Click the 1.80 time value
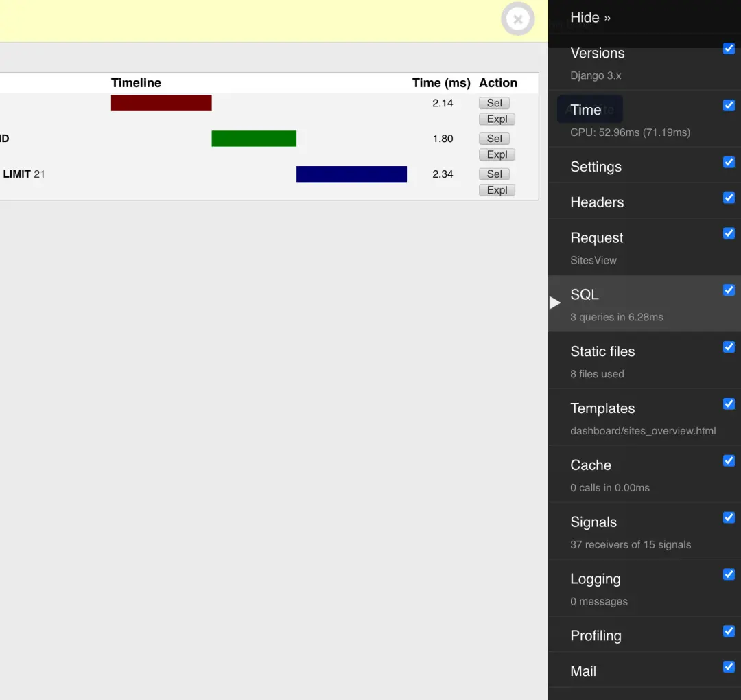 (x=443, y=139)
